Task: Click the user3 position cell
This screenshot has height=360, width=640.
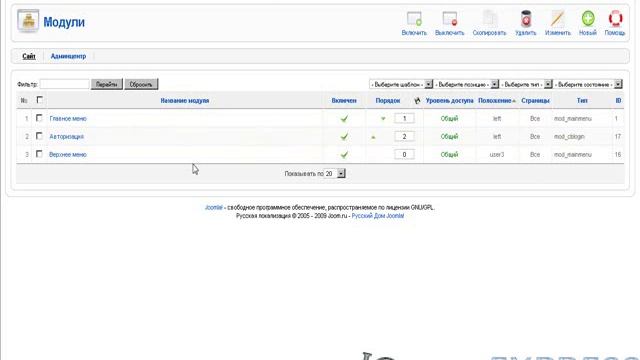Action: pos(497,155)
